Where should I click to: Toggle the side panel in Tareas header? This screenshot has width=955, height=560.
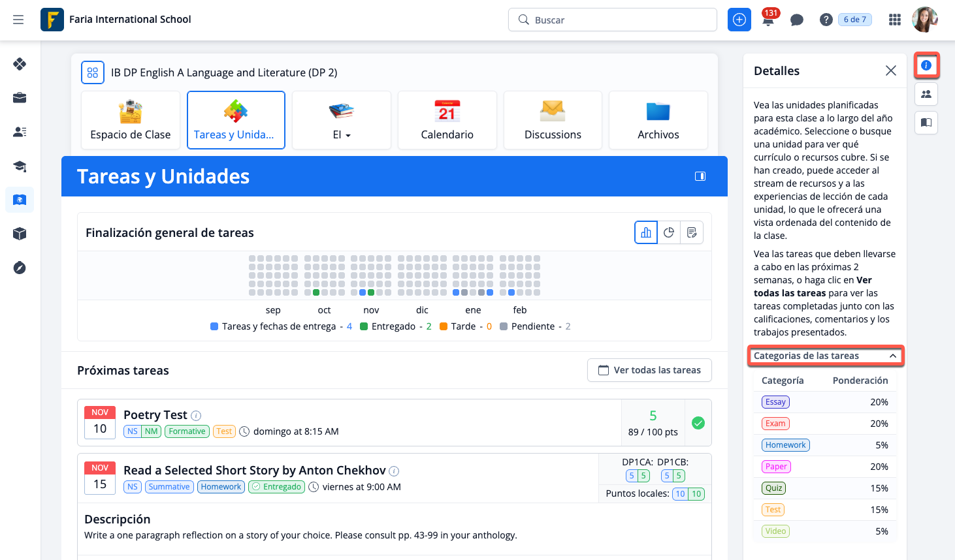point(700,176)
